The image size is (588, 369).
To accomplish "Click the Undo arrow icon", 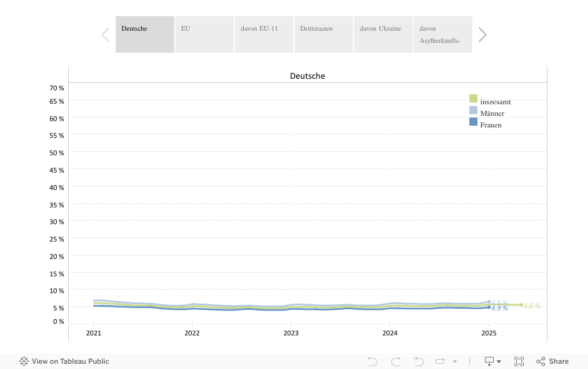I will (x=373, y=361).
